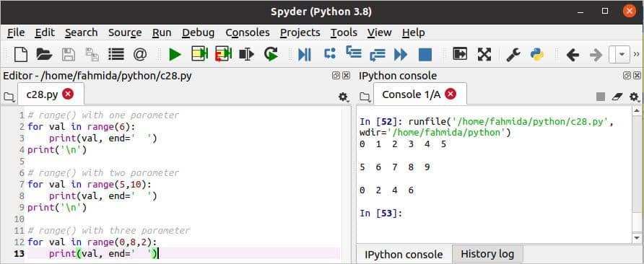
Task: Go forward with the right arrow icon
Action: (596, 54)
